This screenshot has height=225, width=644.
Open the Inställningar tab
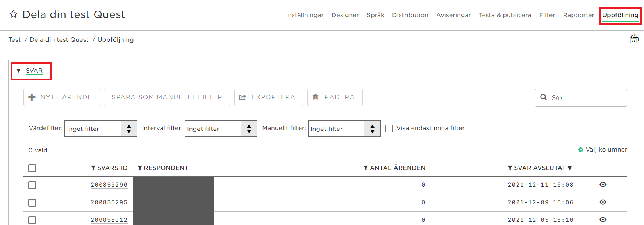(x=305, y=15)
